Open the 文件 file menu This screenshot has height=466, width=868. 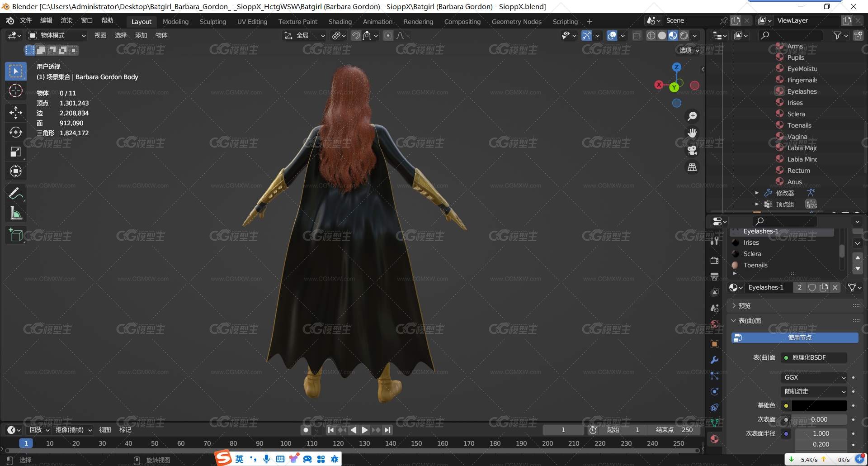[26, 20]
